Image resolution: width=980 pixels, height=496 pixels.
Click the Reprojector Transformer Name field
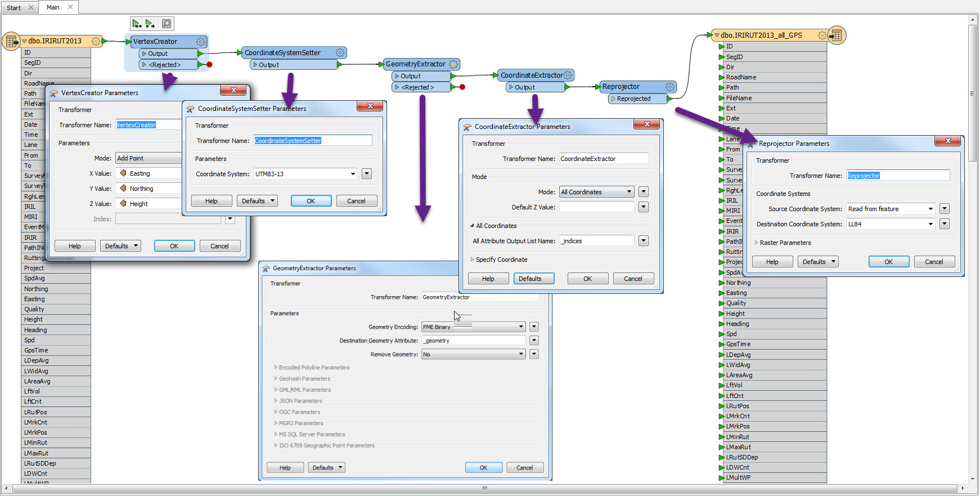tap(898, 176)
